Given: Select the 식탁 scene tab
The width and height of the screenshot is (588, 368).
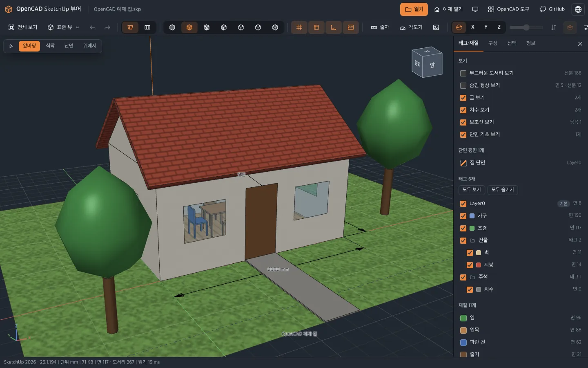Looking at the screenshot, I should pos(50,46).
